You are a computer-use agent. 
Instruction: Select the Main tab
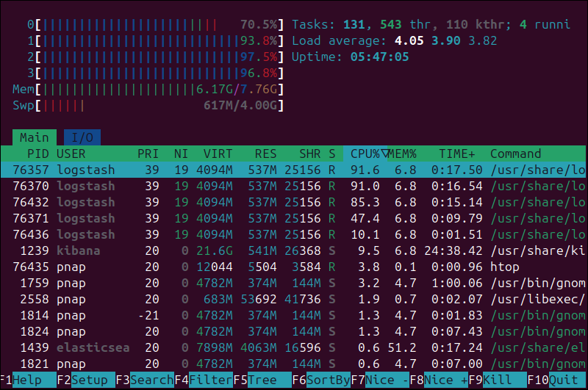pos(34,137)
